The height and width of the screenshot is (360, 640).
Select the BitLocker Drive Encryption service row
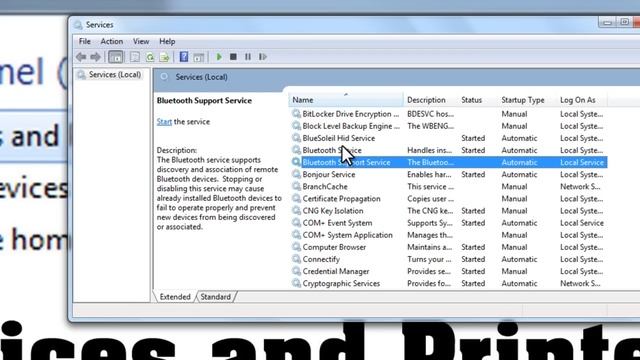448,114
